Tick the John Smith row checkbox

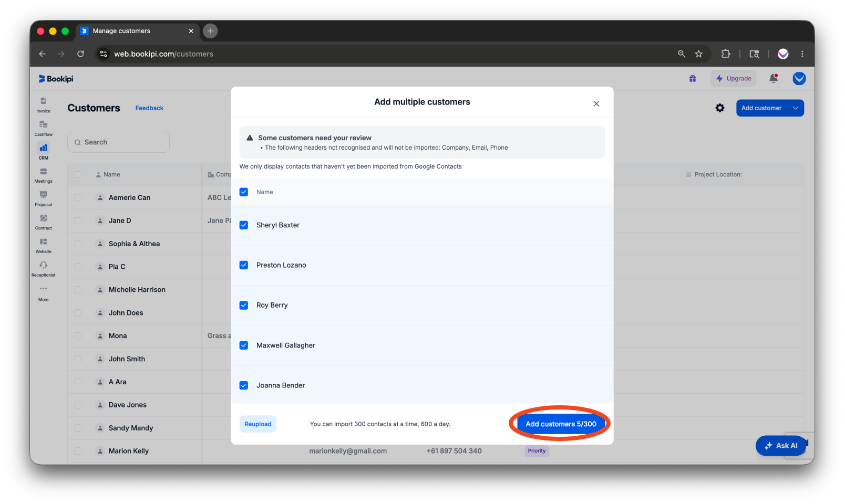click(78, 359)
